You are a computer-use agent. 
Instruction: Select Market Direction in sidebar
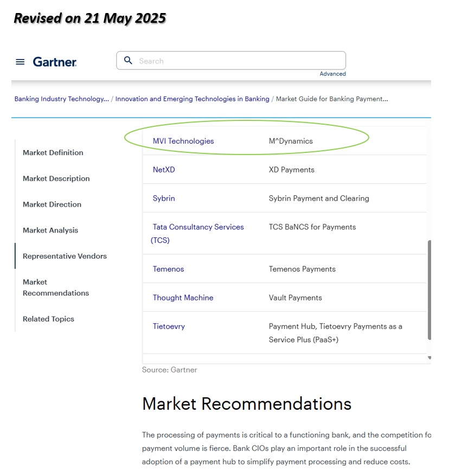(x=52, y=204)
